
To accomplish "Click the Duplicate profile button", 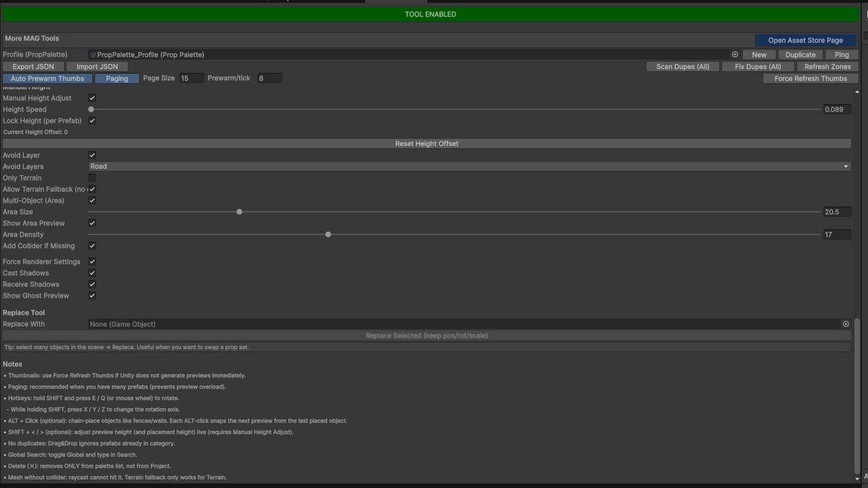I will [x=800, y=54].
